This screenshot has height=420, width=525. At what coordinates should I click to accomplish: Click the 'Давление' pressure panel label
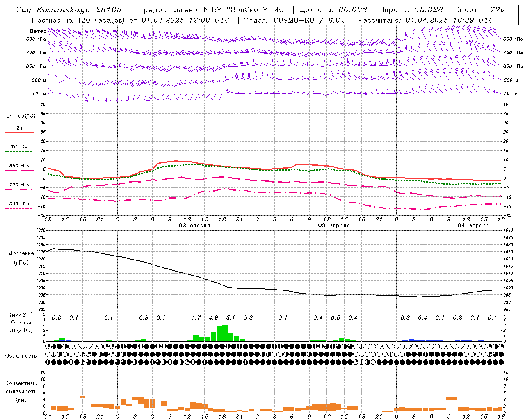click(21, 253)
